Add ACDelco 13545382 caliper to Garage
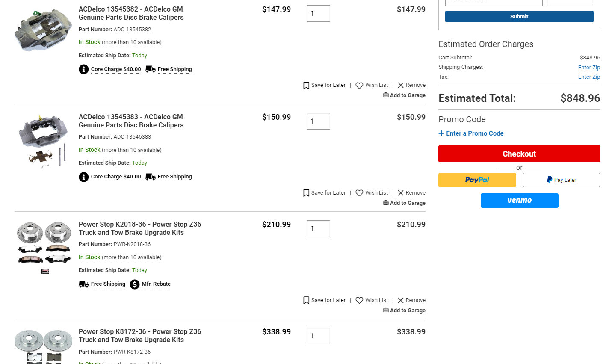This screenshot has height=364, width=612. click(404, 95)
